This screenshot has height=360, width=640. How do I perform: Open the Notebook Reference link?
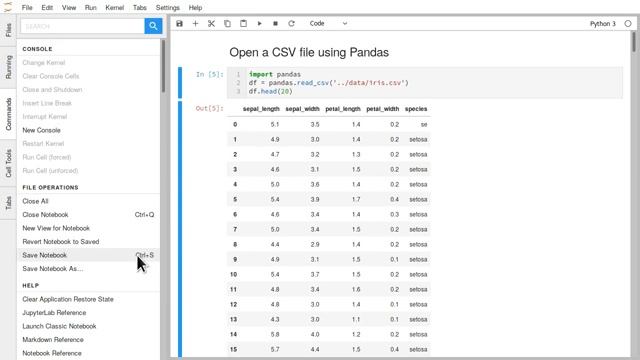click(x=88, y=353)
